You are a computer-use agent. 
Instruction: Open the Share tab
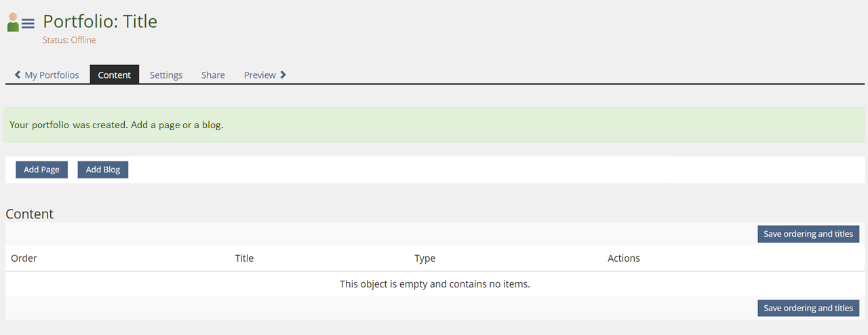click(213, 75)
